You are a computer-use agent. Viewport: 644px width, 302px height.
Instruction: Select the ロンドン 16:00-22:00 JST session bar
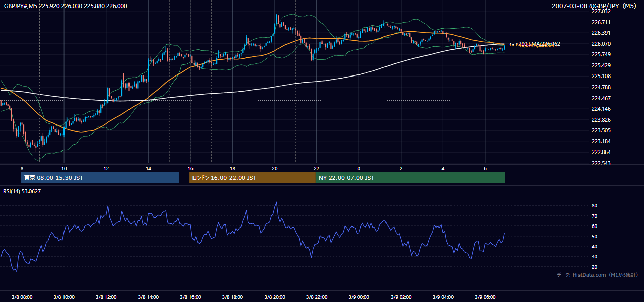[x=252, y=178]
